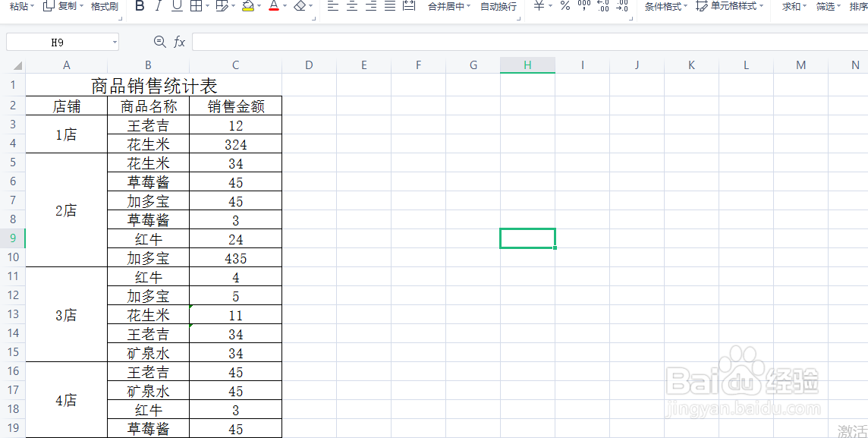Screen dimensions: 868x438
Task: Select the 销售金额 header cell
Action: [x=236, y=106]
